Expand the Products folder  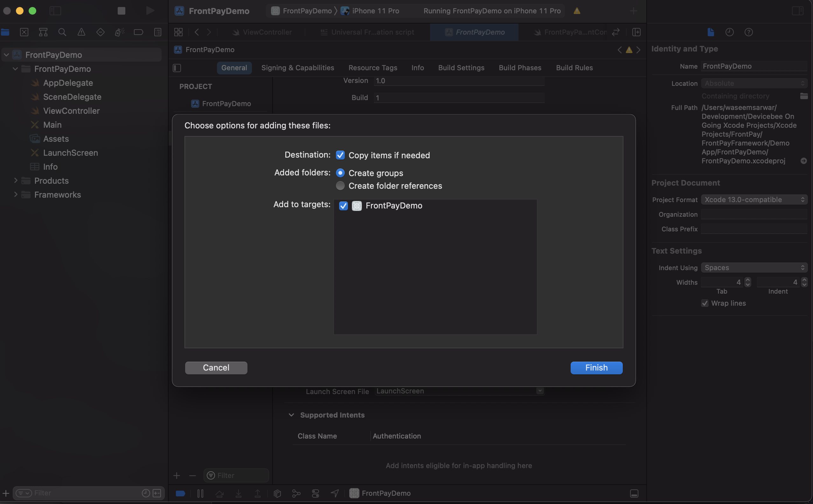(x=15, y=180)
